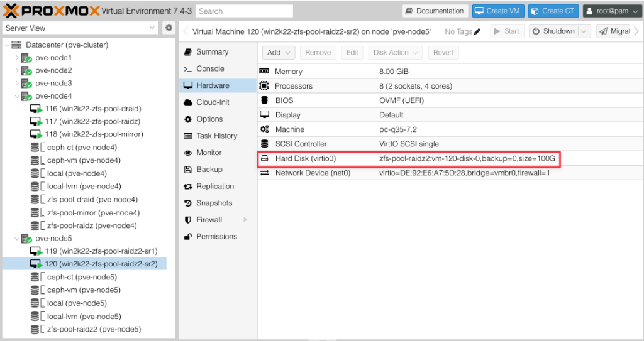Collapse the pve-node4 tree node
This screenshot has height=341, width=644.
pos(17,96)
